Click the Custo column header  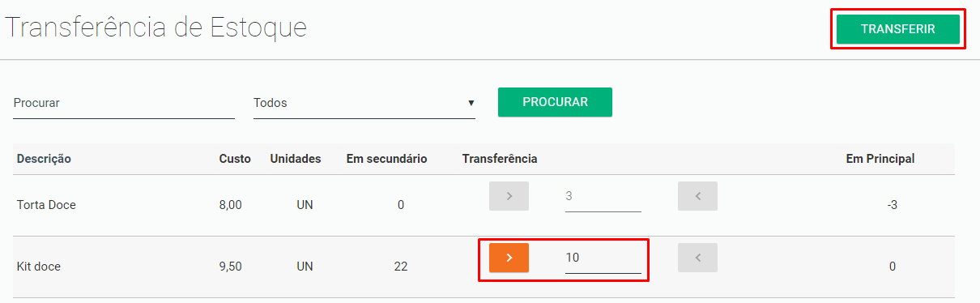pyautogui.click(x=235, y=159)
